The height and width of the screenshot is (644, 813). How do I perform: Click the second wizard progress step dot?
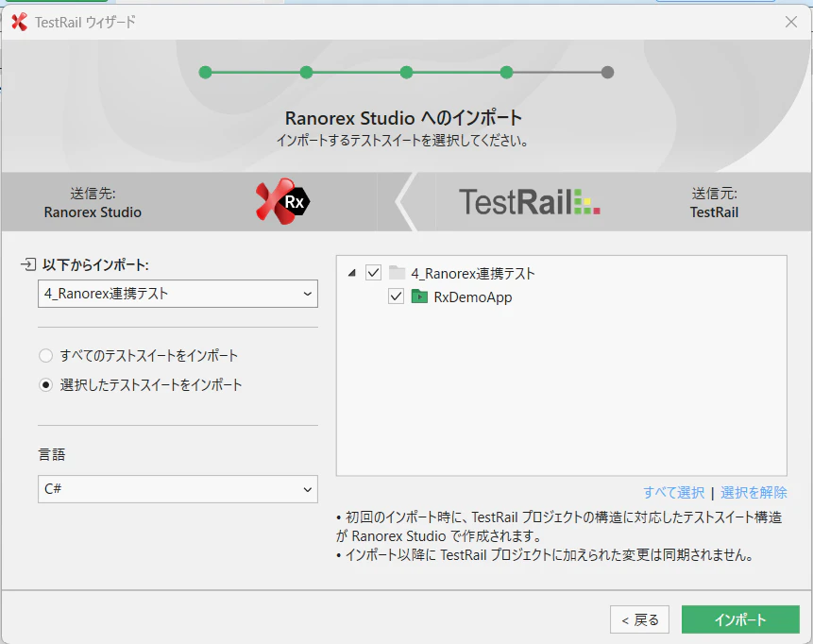pyautogui.click(x=307, y=73)
